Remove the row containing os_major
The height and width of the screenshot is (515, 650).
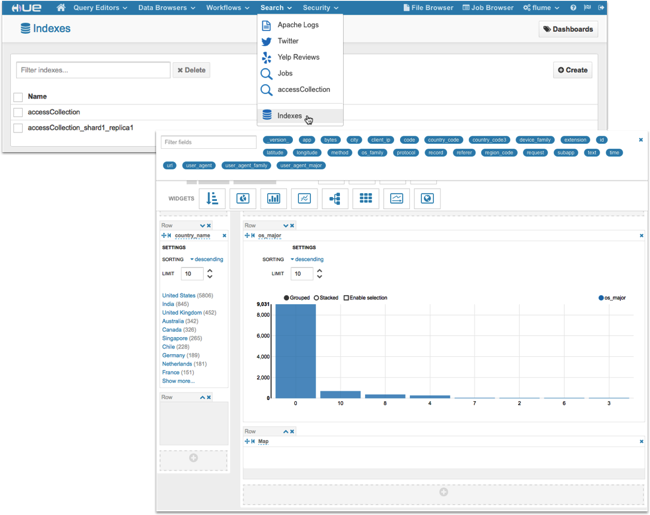point(292,226)
